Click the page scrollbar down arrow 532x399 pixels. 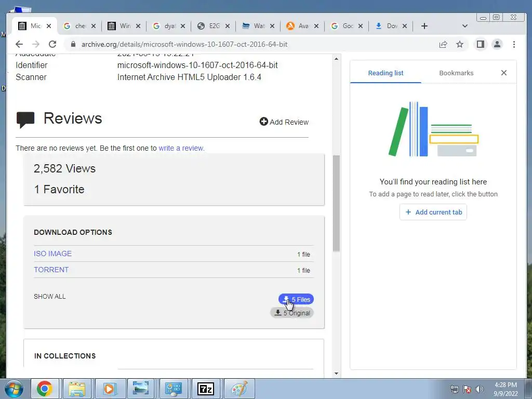coord(336,374)
